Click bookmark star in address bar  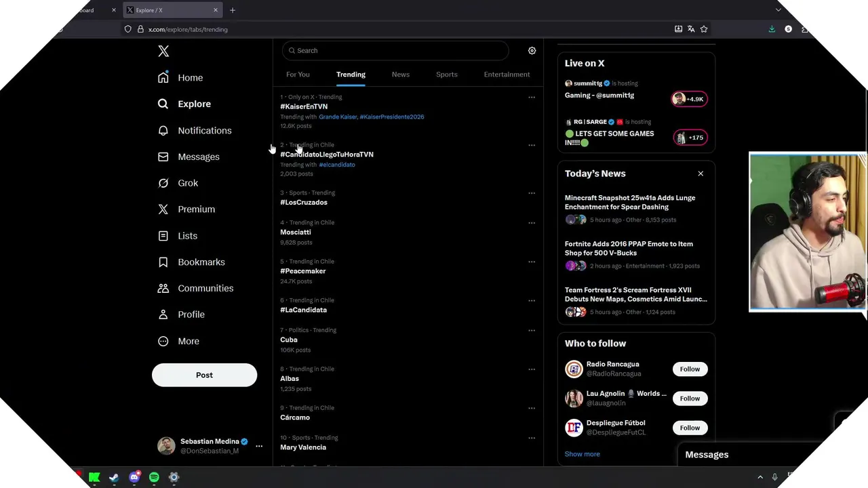[x=704, y=29]
